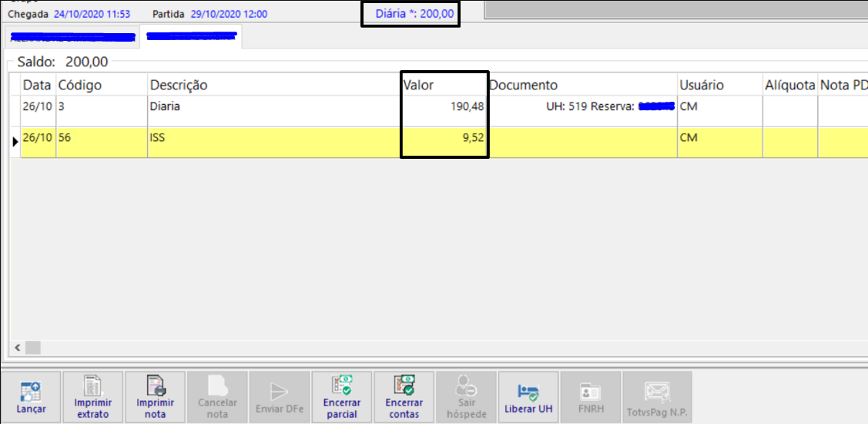This screenshot has width=868, height=424.
Task: Click the Descrição column header
Action: click(x=274, y=85)
